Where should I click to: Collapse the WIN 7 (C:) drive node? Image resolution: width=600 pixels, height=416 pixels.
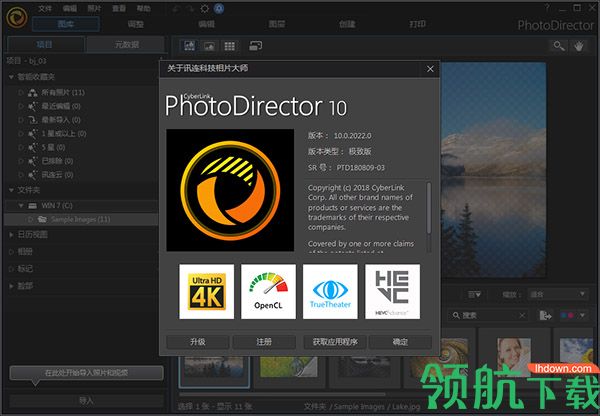coord(21,206)
